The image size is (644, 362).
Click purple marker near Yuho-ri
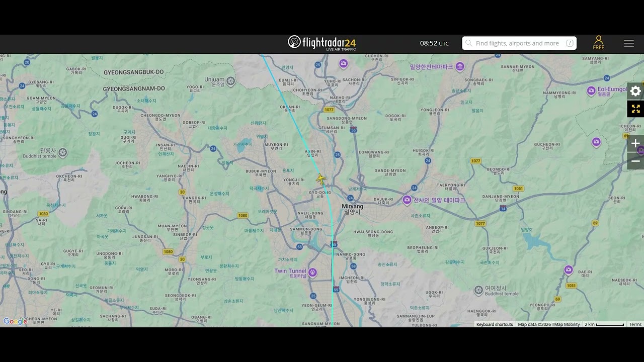coord(343,63)
